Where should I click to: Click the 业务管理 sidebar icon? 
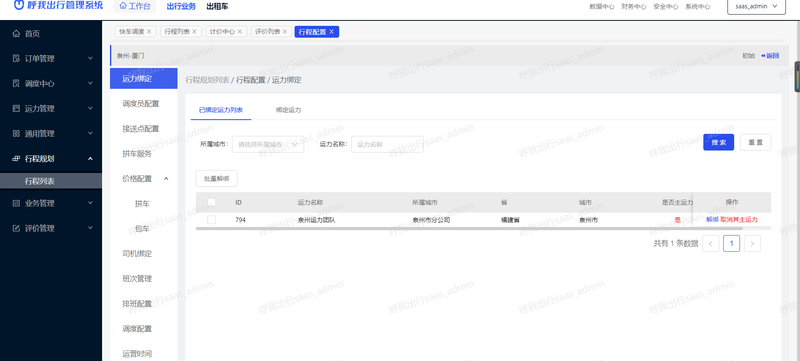click(x=16, y=203)
